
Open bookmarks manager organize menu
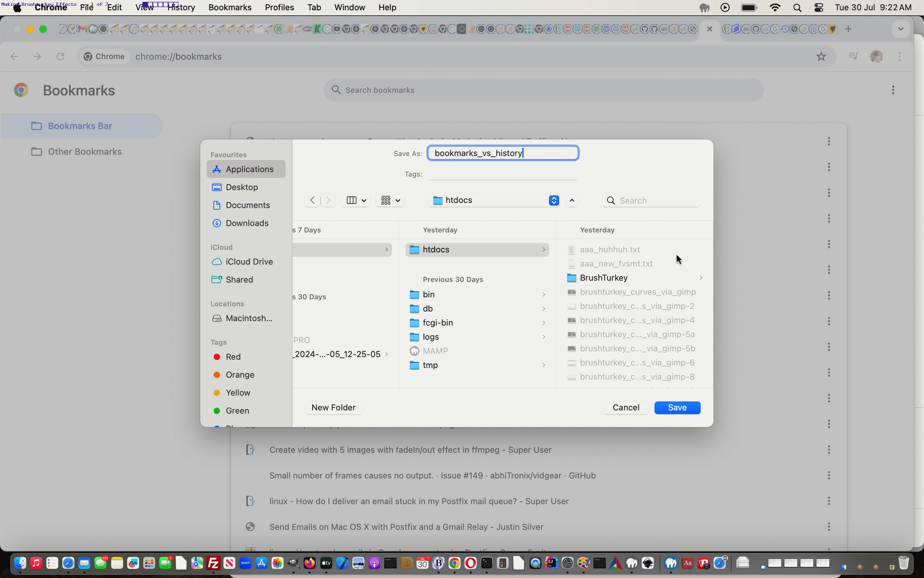click(x=893, y=90)
